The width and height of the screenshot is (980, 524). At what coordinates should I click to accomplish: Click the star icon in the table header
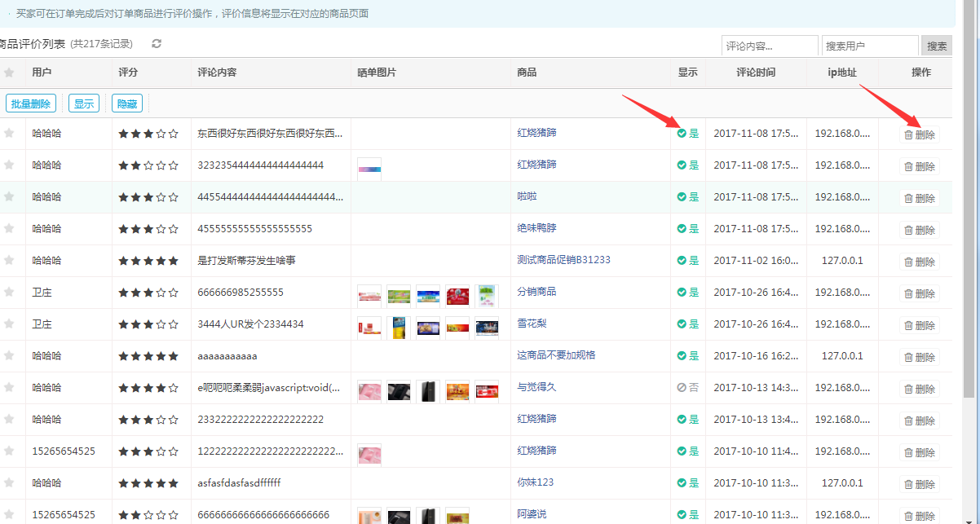pos(9,73)
